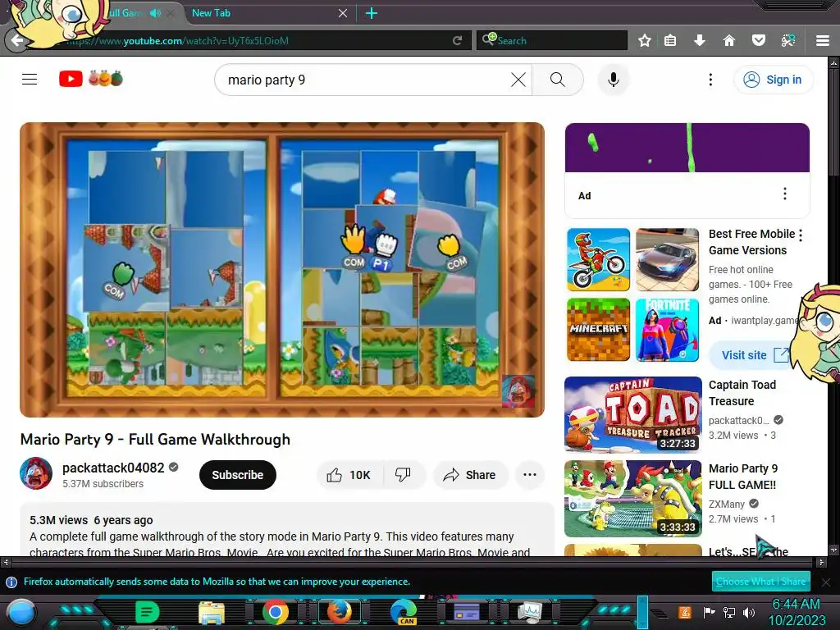Open YouTube settings three-dot menu
840x630 pixels.
pos(710,80)
